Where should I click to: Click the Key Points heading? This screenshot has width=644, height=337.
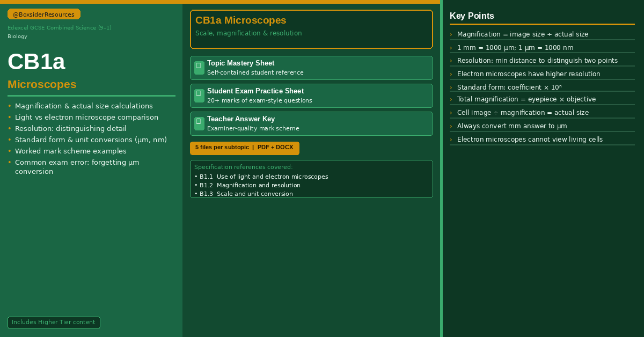[472, 16]
